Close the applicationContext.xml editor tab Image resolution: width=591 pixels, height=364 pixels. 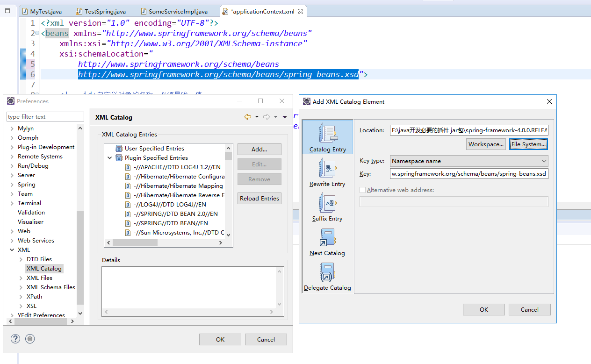tap(300, 11)
